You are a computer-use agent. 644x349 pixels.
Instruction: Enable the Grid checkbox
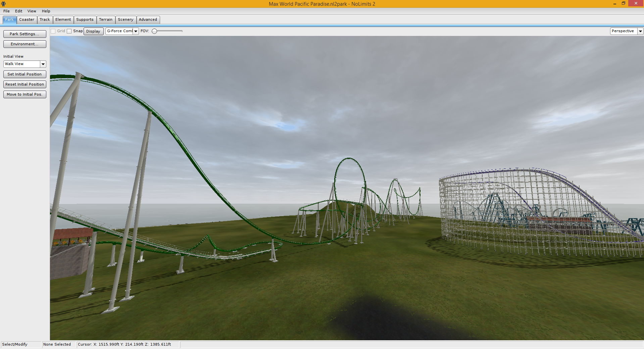point(53,31)
